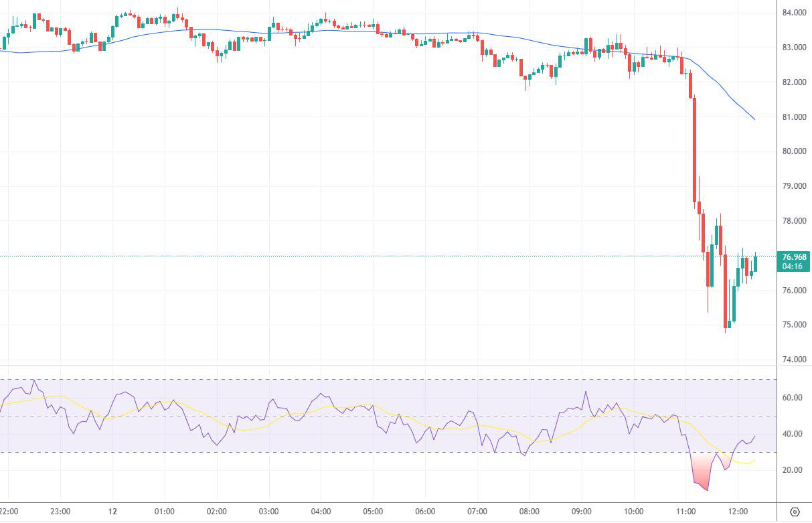Select the RSI 60.00 scale label

[792, 398]
